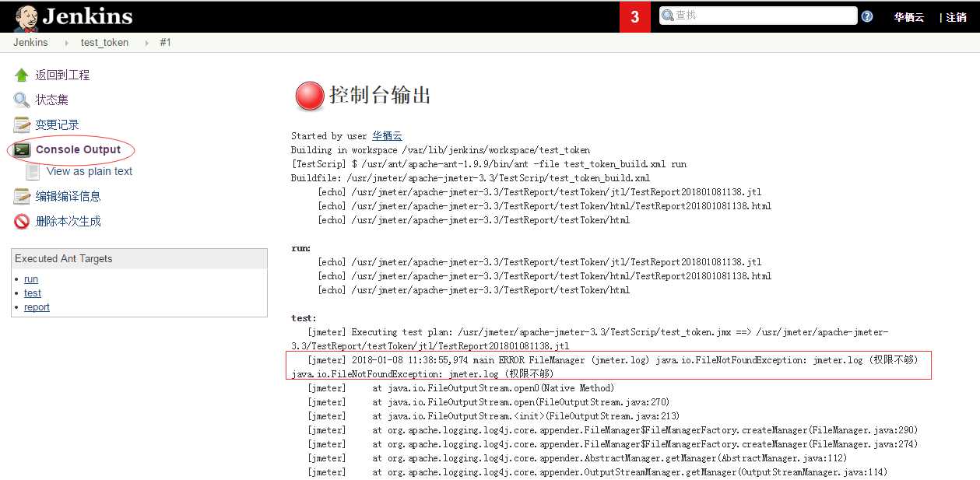Click the ant -file test_token_build.xml command line
Screen dimensions: 980x480
[489, 164]
